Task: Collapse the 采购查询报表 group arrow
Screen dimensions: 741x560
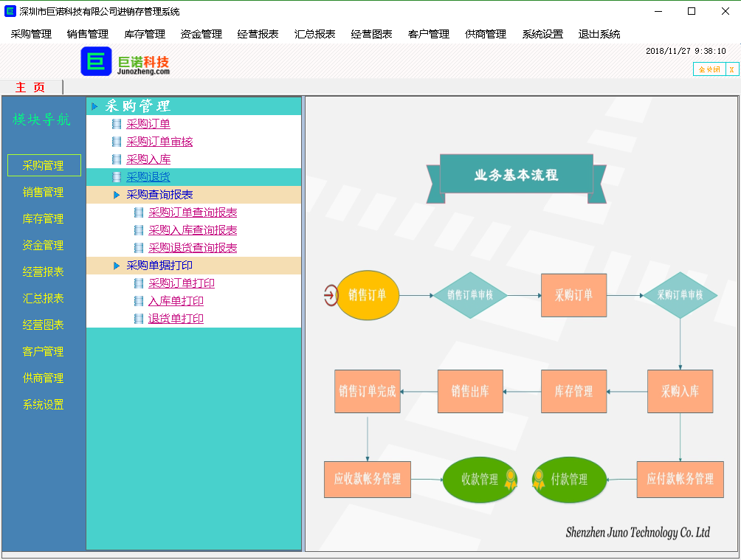Action: click(x=117, y=195)
